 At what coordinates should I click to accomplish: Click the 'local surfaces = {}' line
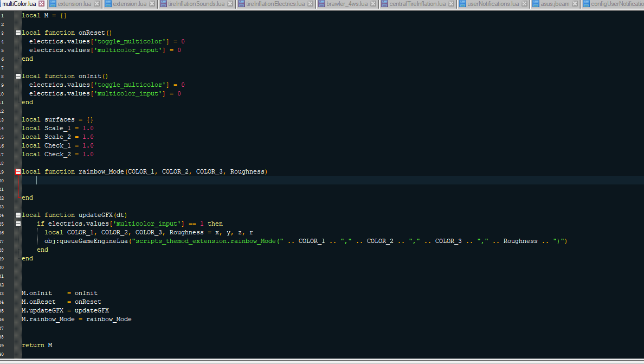57,119
